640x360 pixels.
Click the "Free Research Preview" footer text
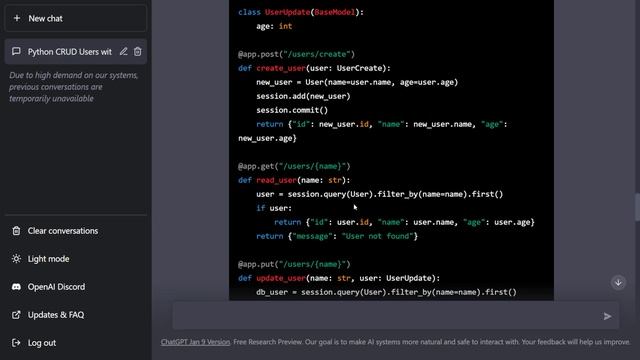coord(268,342)
